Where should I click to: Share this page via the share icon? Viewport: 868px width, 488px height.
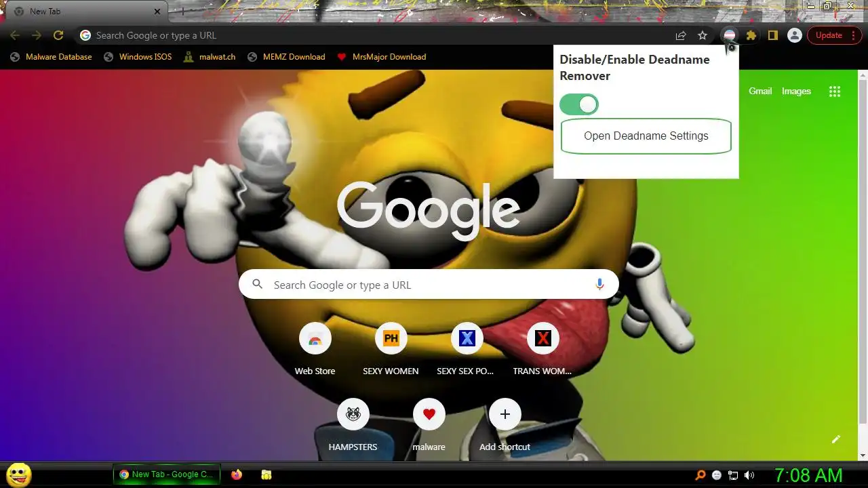click(681, 35)
